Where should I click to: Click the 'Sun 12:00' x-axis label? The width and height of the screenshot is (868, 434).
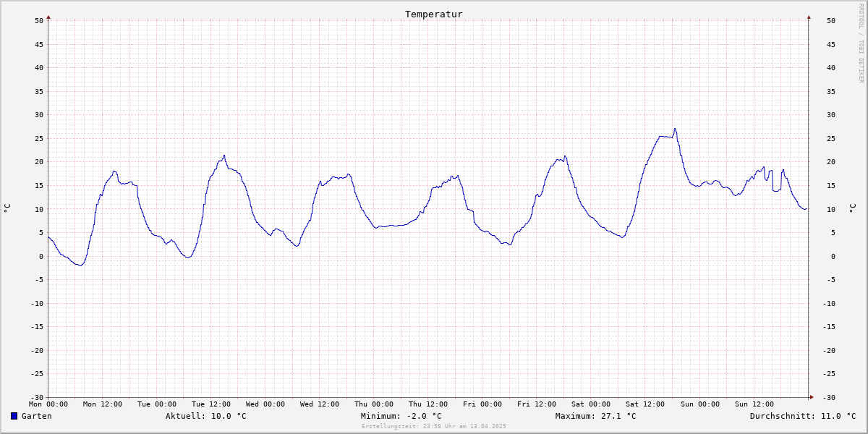point(754,404)
